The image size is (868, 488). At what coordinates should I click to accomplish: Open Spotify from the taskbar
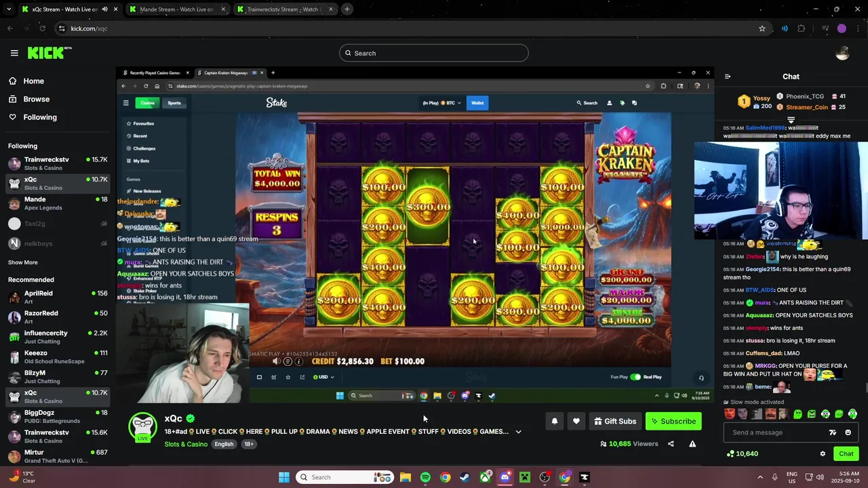[x=425, y=477]
